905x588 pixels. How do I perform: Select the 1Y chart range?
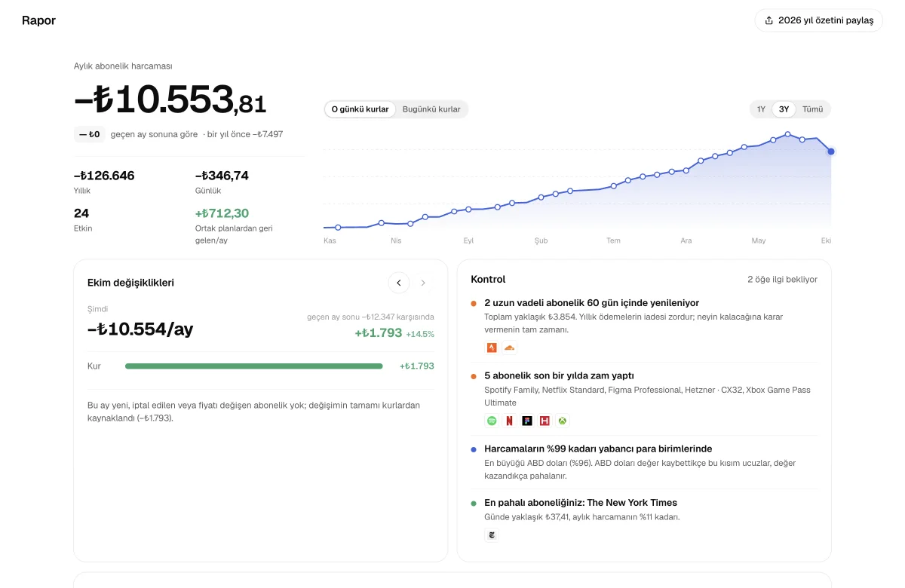pos(761,109)
